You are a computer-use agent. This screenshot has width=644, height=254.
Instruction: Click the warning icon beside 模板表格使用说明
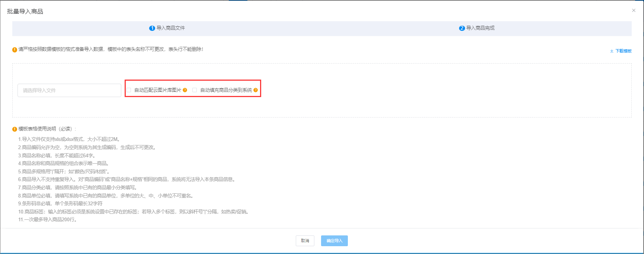point(15,129)
